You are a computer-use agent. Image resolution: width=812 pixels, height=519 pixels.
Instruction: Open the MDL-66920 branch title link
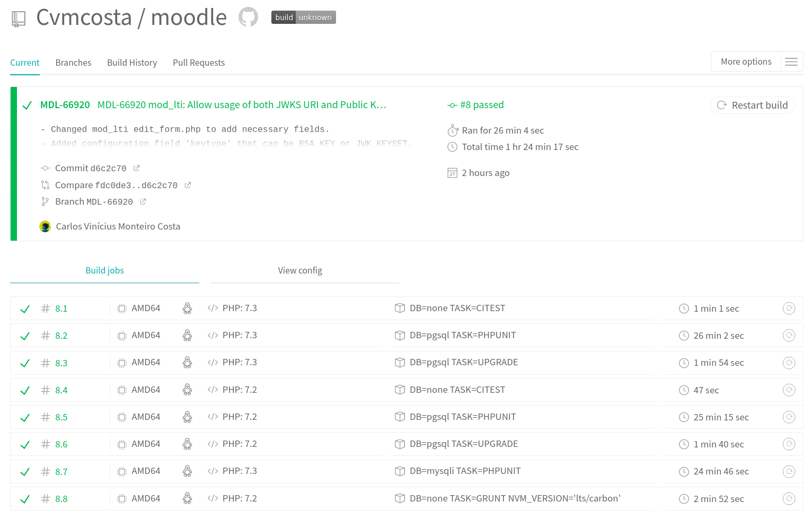65,105
